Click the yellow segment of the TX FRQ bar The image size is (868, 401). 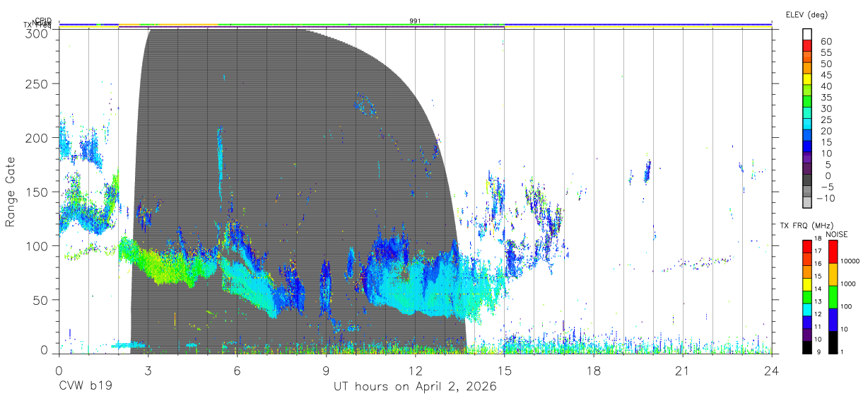coord(807,284)
